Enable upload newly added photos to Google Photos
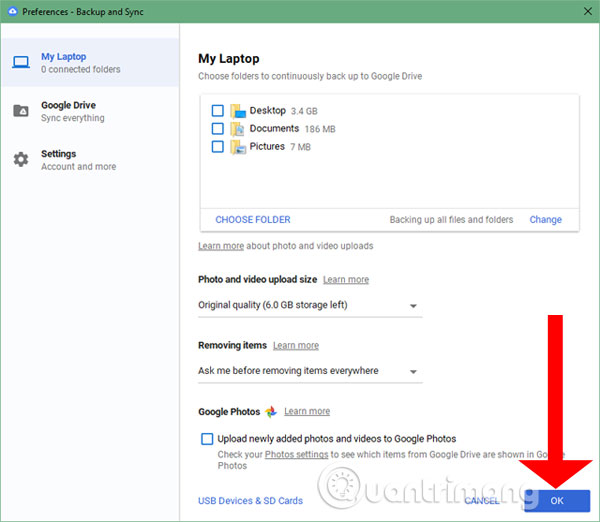This screenshot has height=522, width=600. pyautogui.click(x=207, y=439)
